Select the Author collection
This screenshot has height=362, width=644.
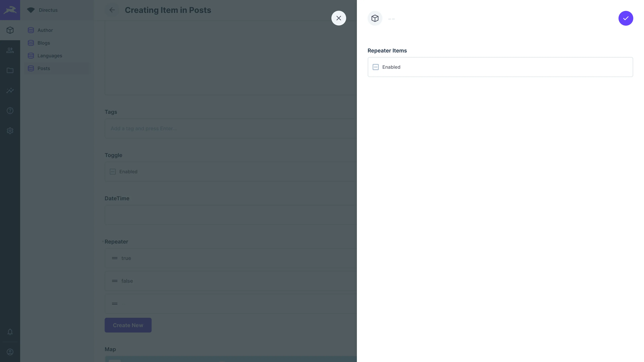coord(45,30)
